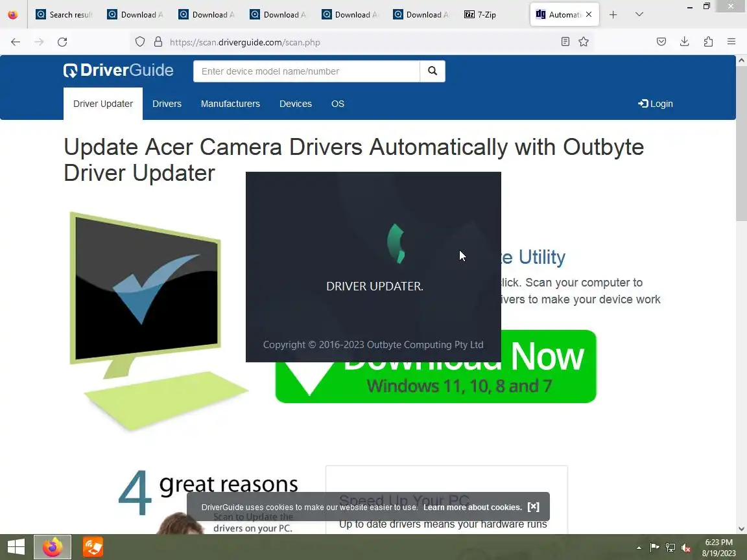The width and height of the screenshot is (747, 560).
Task: Open the extensions puzzle icon
Action: [x=708, y=42]
